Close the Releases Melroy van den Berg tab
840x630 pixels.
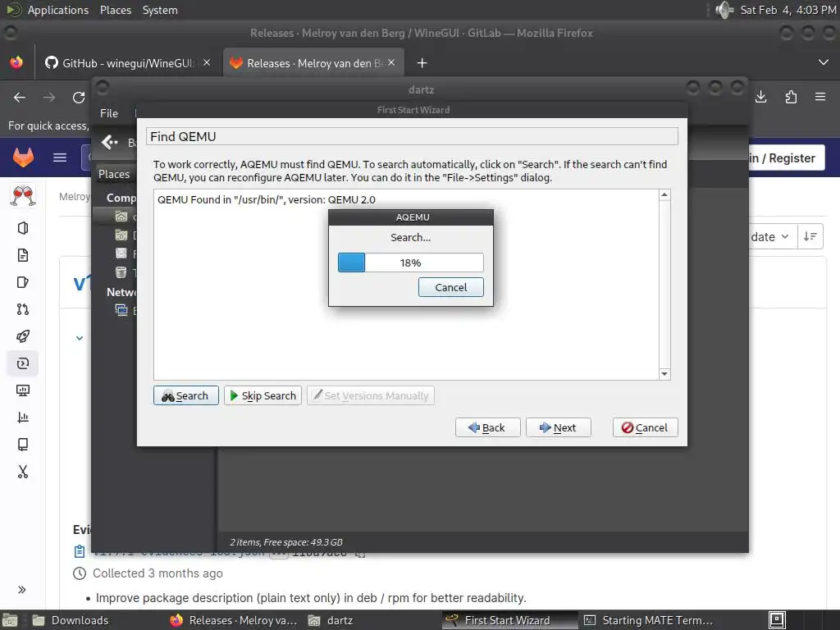391,62
